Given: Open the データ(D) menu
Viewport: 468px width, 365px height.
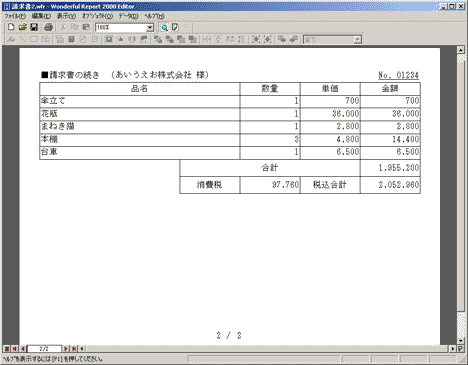Looking at the screenshot, I should (128, 16).
